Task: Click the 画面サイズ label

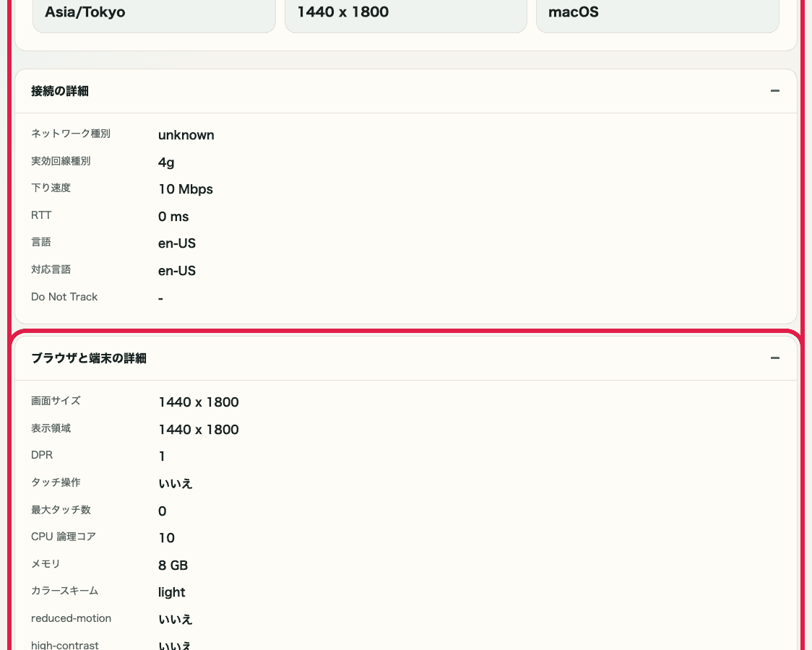Action: (x=56, y=402)
